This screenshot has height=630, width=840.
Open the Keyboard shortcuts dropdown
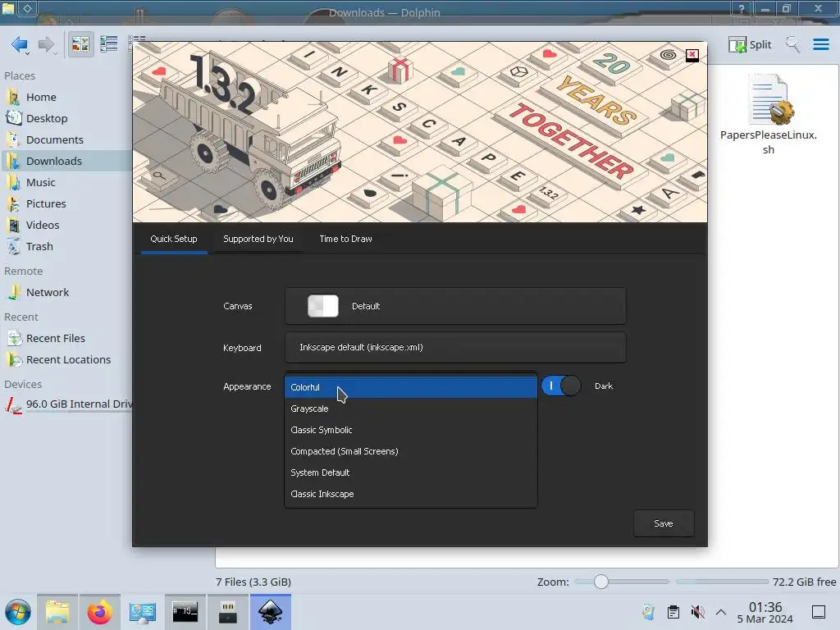click(455, 347)
